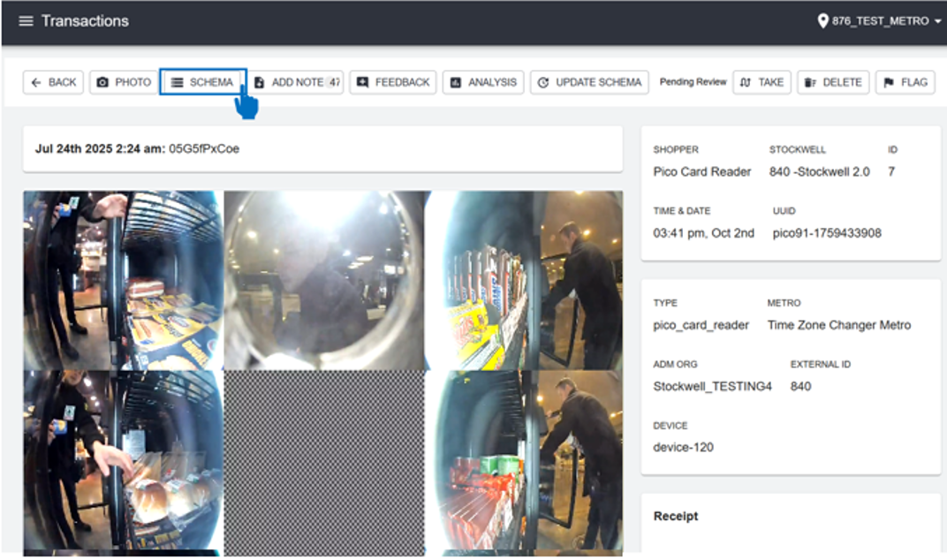Click the empty checkered image placeholder

[323, 462]
